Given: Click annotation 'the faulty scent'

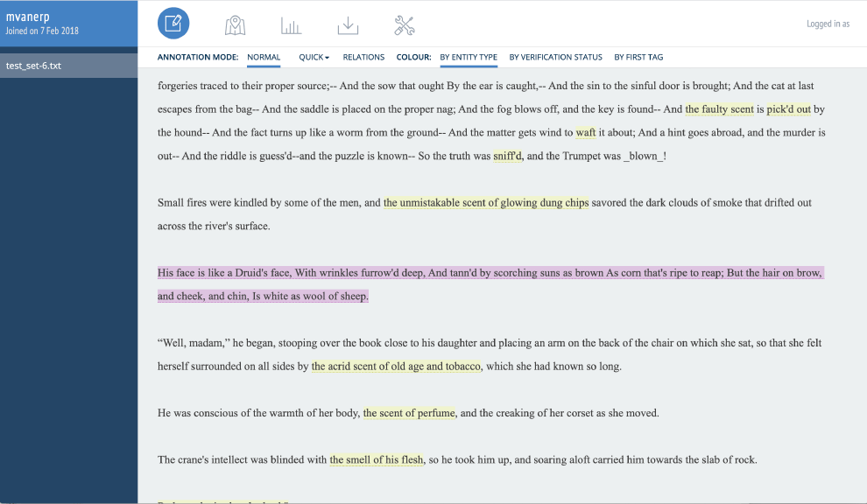Looking at the screenshot, I should pyautogui.click(x=719, y=109).
